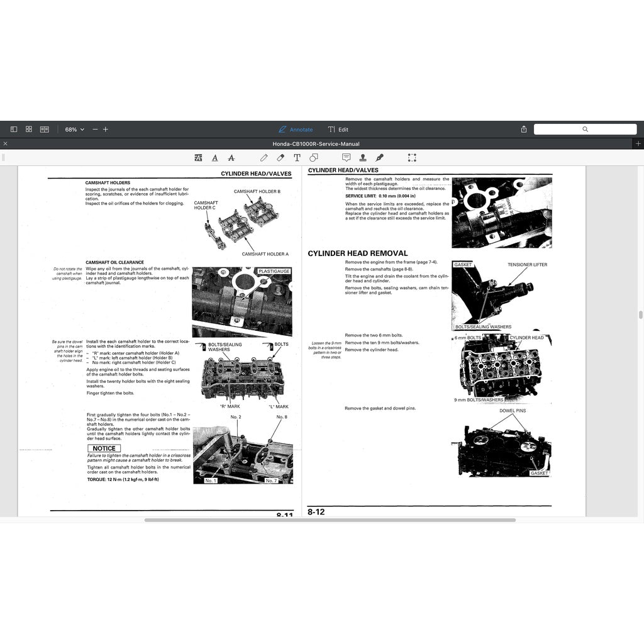Image resolution: width=644 pixels, height=644 pixels.
Task: Open the share options
Action: pos(524,128)
